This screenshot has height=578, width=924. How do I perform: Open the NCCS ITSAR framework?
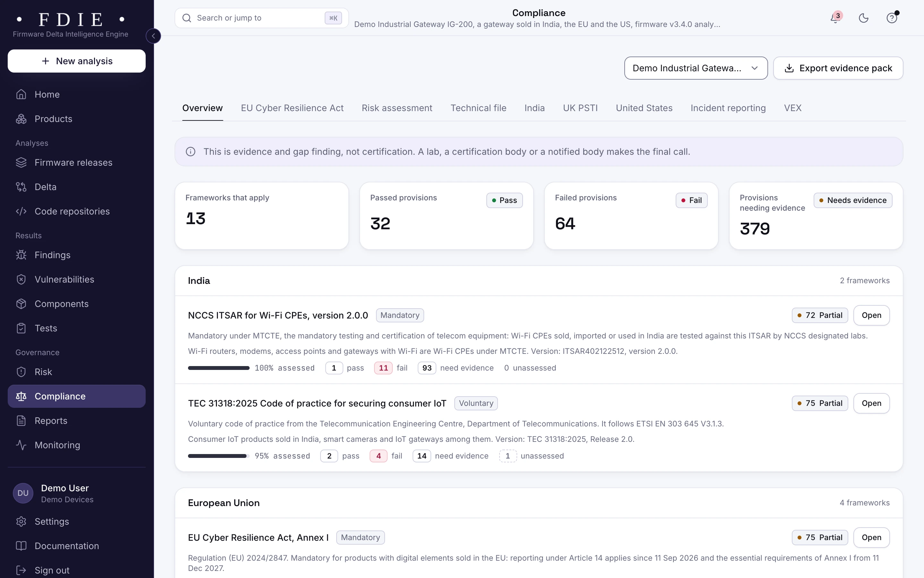click(871, 315)
